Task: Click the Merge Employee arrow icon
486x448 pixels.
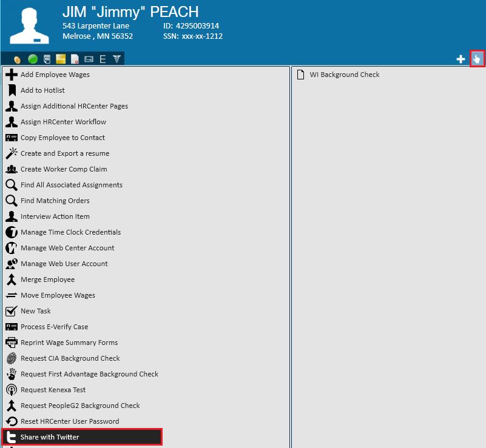Action: tap(12, 279)
